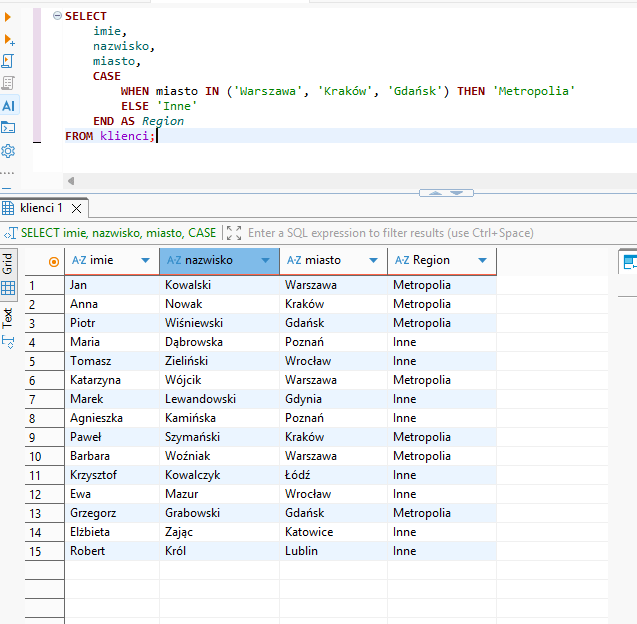Open the AI assistant in sidebar
This screenshot has width=637, height=624.
[x=8, y=105]
